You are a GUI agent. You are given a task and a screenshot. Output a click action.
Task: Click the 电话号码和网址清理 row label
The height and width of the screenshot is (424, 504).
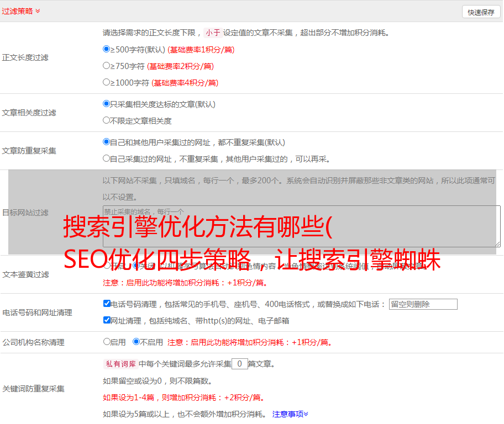(x=37, y=312)
